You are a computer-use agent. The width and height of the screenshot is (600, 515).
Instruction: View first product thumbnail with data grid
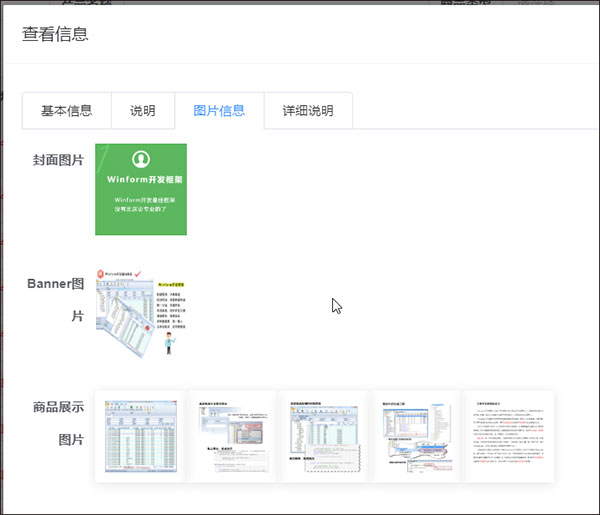[141, 437]
